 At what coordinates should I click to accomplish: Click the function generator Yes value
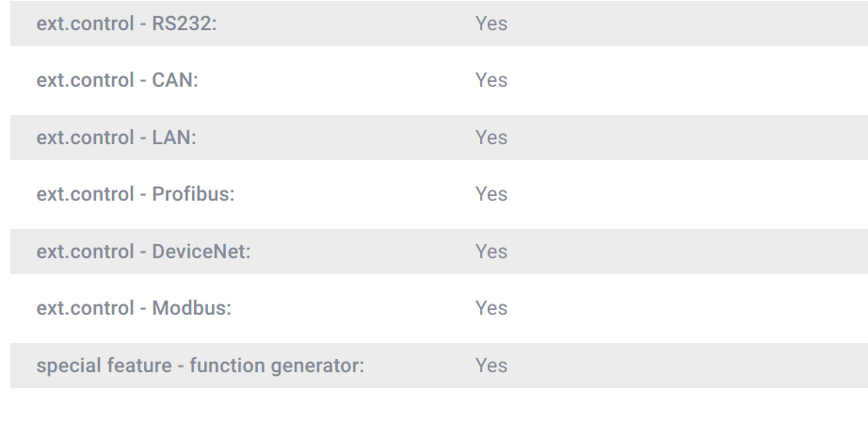491,366
